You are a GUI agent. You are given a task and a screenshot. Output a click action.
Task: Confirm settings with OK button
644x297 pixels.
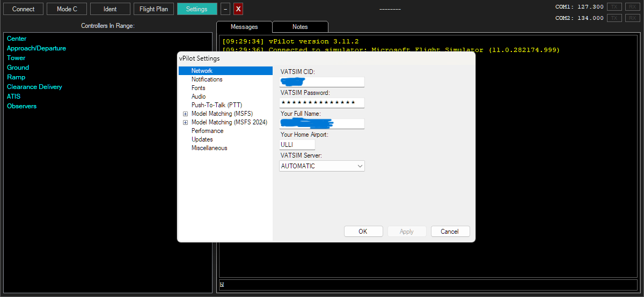[x=363, y=232]
